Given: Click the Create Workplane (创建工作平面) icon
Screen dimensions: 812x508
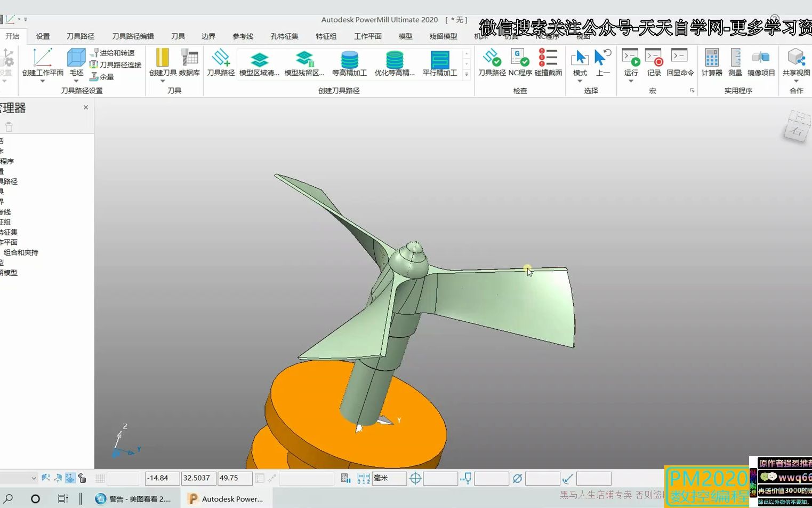Looking at the screenshot, I should (x=43, y=58).
